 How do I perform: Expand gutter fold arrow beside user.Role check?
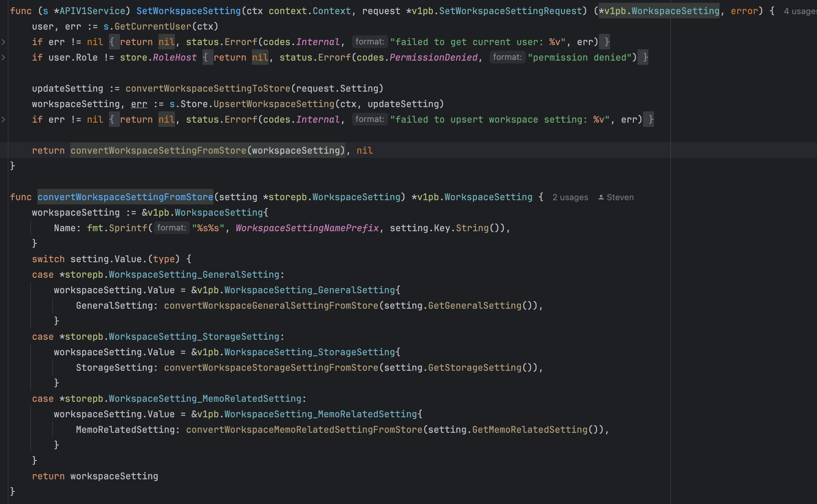pos(3,57)
